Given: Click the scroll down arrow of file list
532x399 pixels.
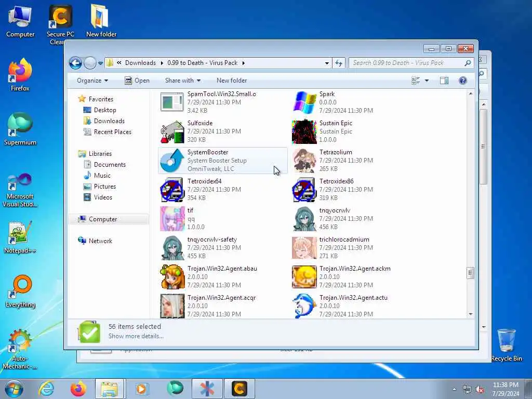Looking at the screenshot, I should (470, 314).
